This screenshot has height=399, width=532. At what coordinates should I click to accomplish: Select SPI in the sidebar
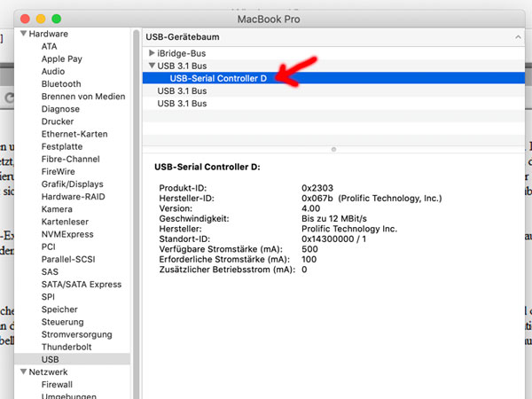[48, 297]
